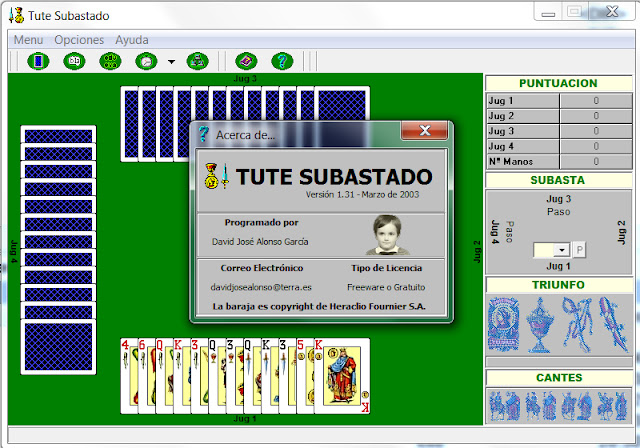
Task: Click the fourth Cantes knight-king pair icon
Action: 612,406
